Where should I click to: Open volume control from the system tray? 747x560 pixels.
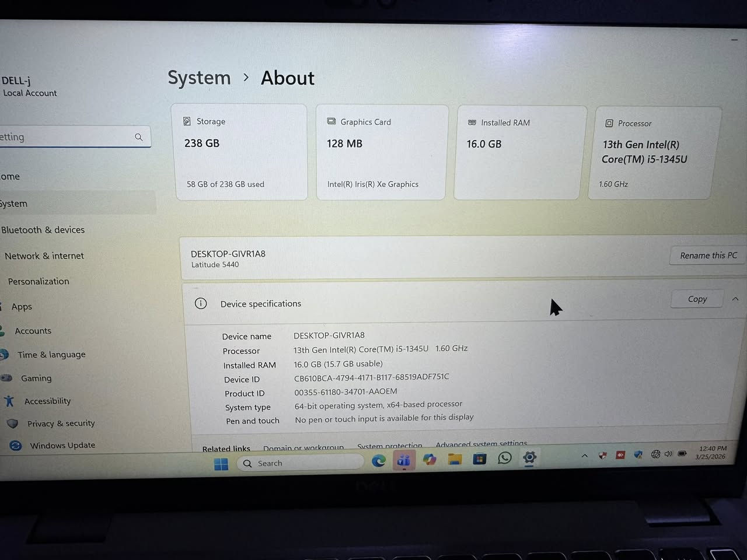click(667, 455)
